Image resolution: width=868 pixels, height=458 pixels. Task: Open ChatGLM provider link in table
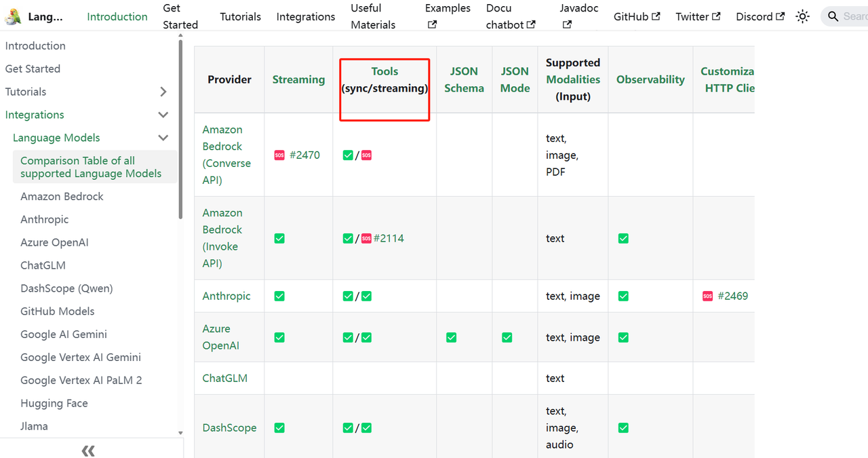(224, 378)
